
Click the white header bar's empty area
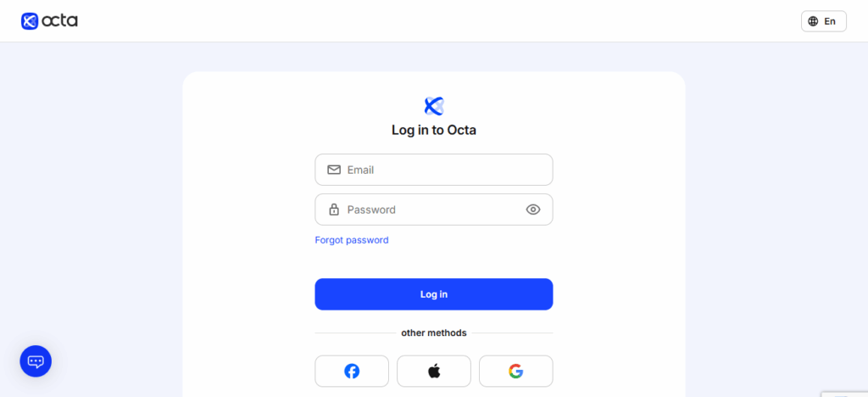click(x=424, y=21)
